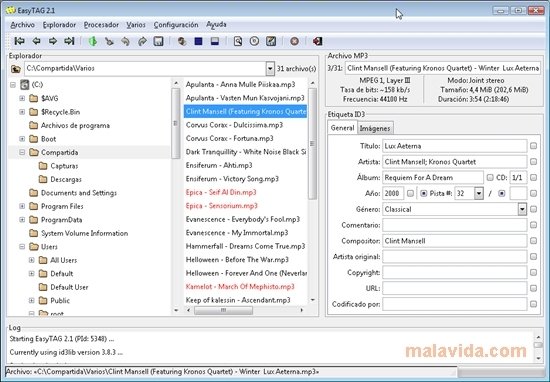Collapse the Compartida folder node
550x382 pixels.
(22, 152)
